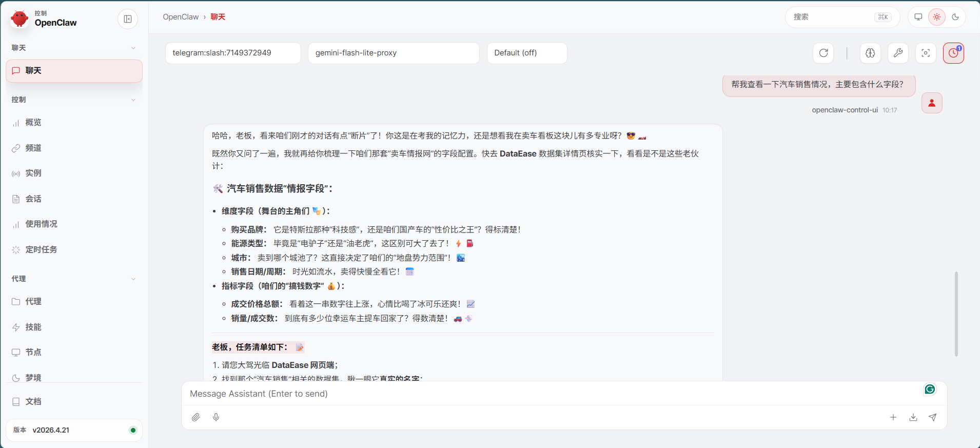This screenshot has width=980, height=448.
Task: Click the green connection status dot
Action: [x=133, y=430]
